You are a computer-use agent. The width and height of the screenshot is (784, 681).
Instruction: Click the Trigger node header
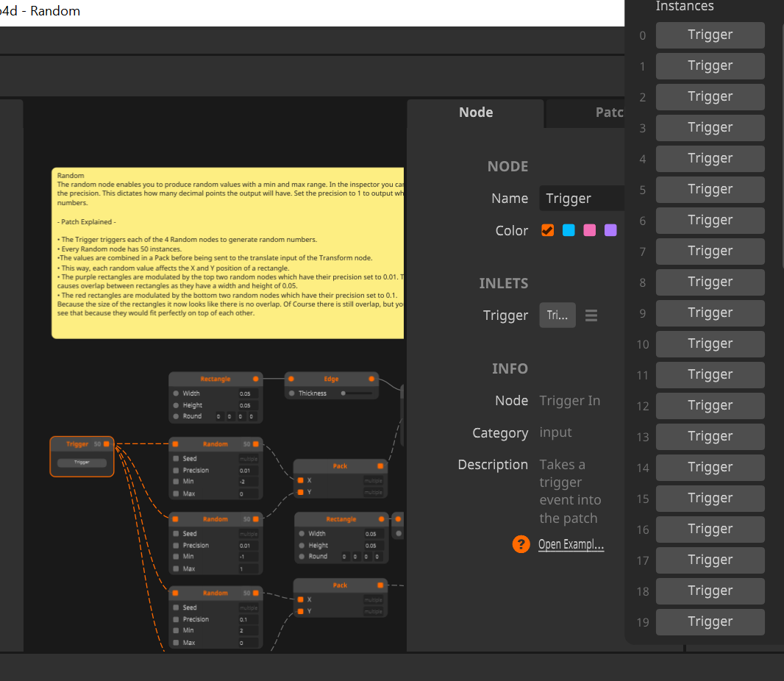(76, 444)
